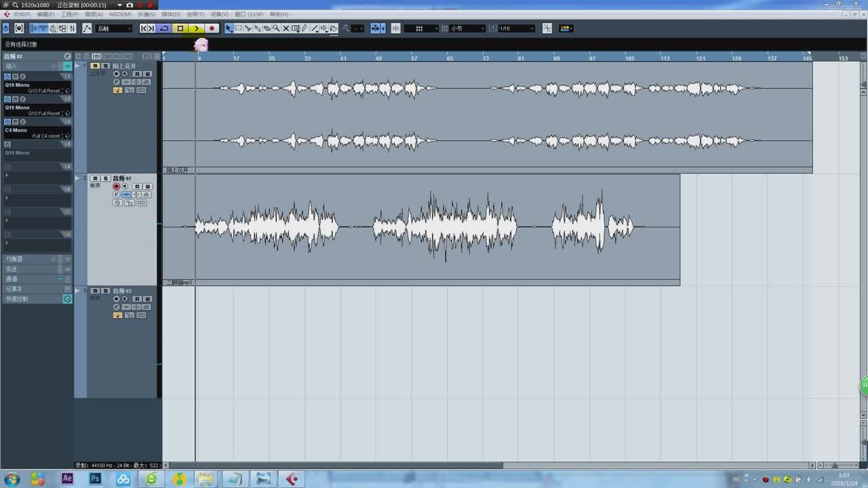This screenshot has height=488, width=868.
Task: Select the Erase tool
Action: [267, 28]
